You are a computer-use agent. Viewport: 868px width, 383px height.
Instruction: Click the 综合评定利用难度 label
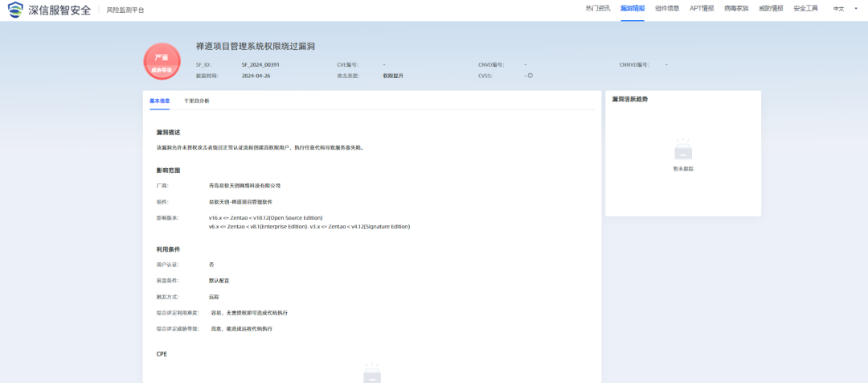[x=178, y=313]
